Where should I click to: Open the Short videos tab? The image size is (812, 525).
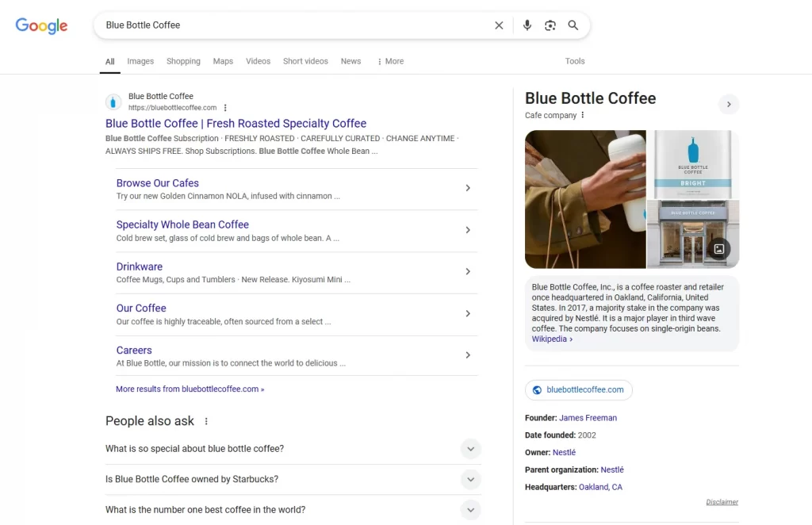pyautogui.click(x=305, y=61)
